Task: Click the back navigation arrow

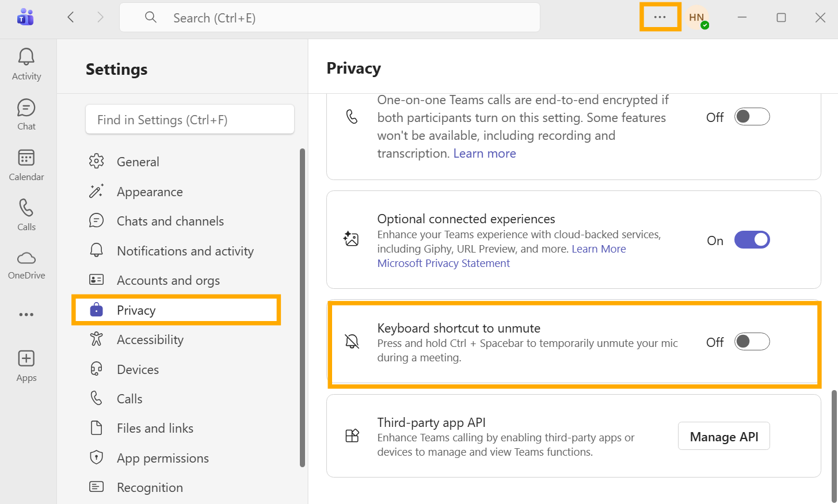Action: click(x=71, y=17)
